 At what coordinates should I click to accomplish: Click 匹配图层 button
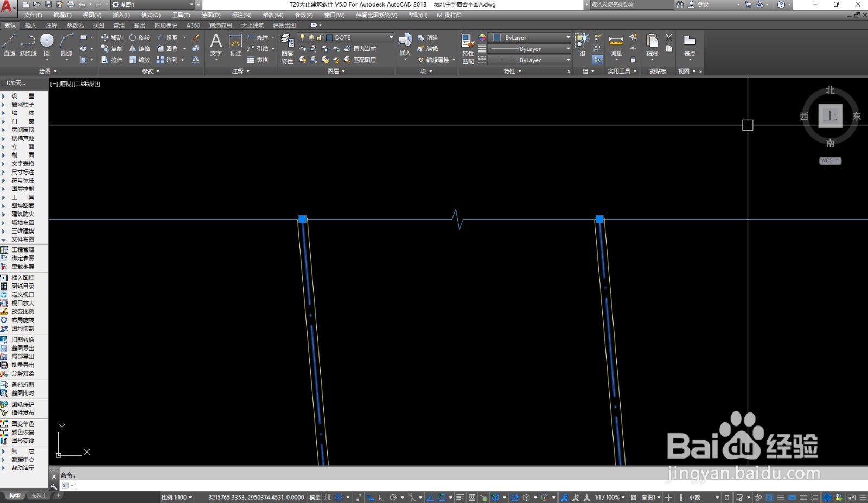point(360,60)
